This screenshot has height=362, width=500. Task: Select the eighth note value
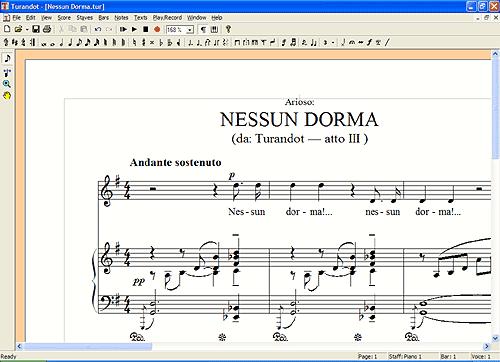(x=79, y=42)
